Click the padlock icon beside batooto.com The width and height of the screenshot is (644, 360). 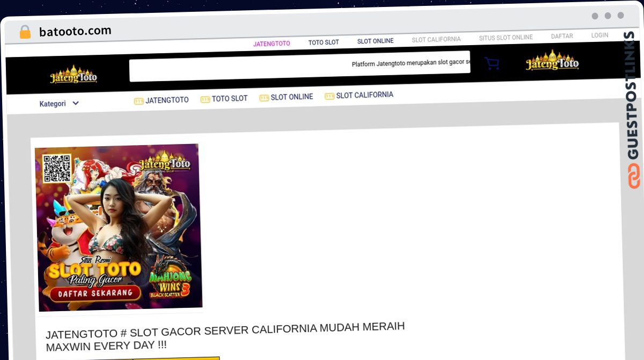pos(25,32)
